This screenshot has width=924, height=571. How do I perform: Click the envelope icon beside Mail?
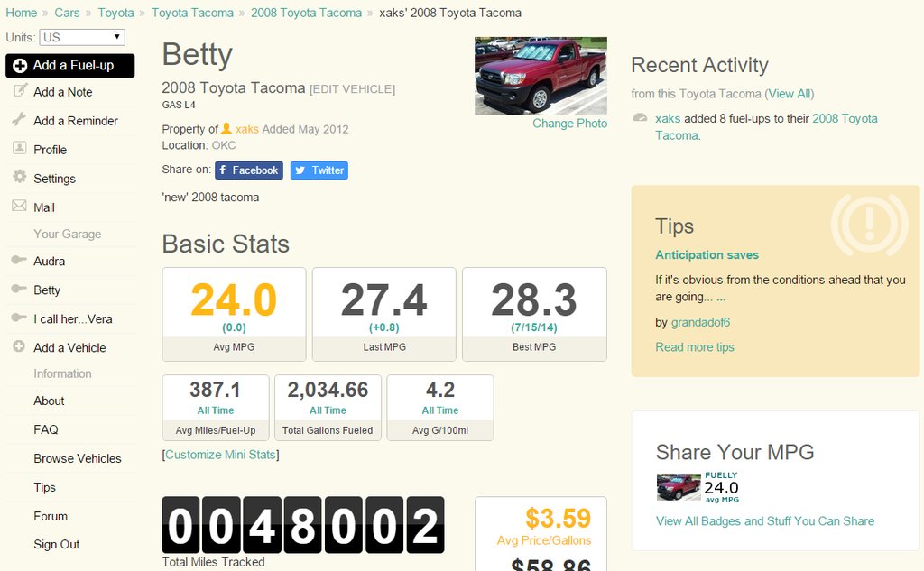(20, 206)
